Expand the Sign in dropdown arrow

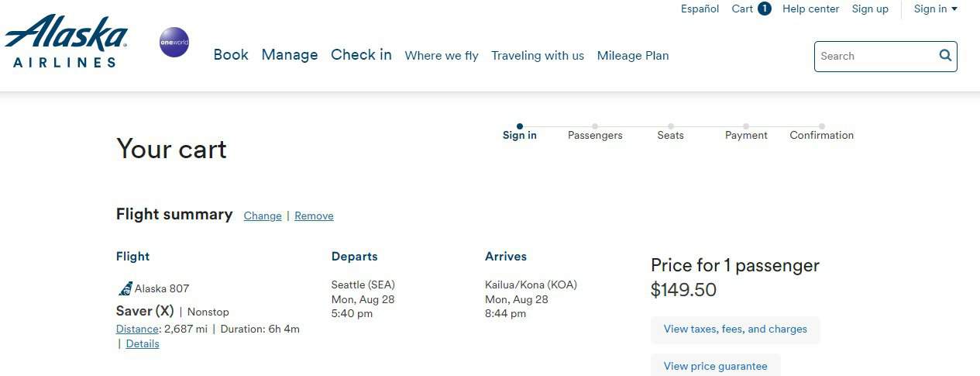954,9
